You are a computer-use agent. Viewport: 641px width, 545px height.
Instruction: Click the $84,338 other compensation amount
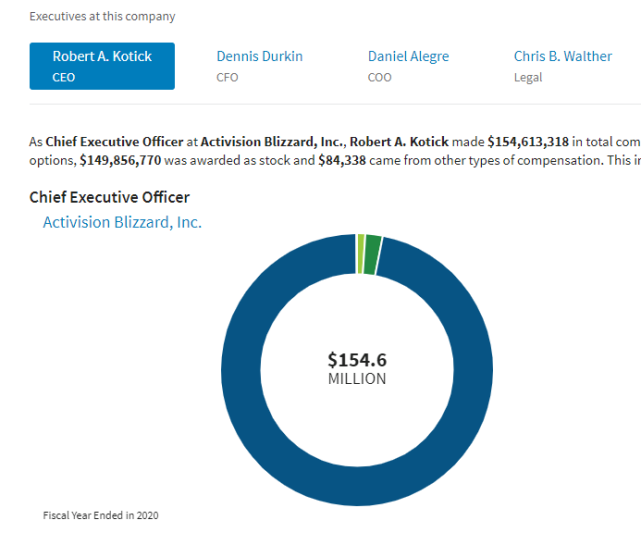342,160
